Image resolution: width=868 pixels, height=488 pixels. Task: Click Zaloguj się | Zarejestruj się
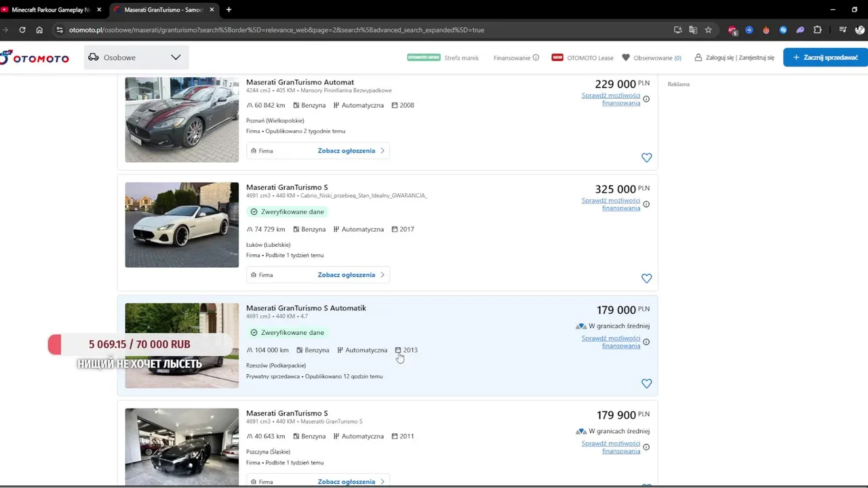click(x=740, y=58)
